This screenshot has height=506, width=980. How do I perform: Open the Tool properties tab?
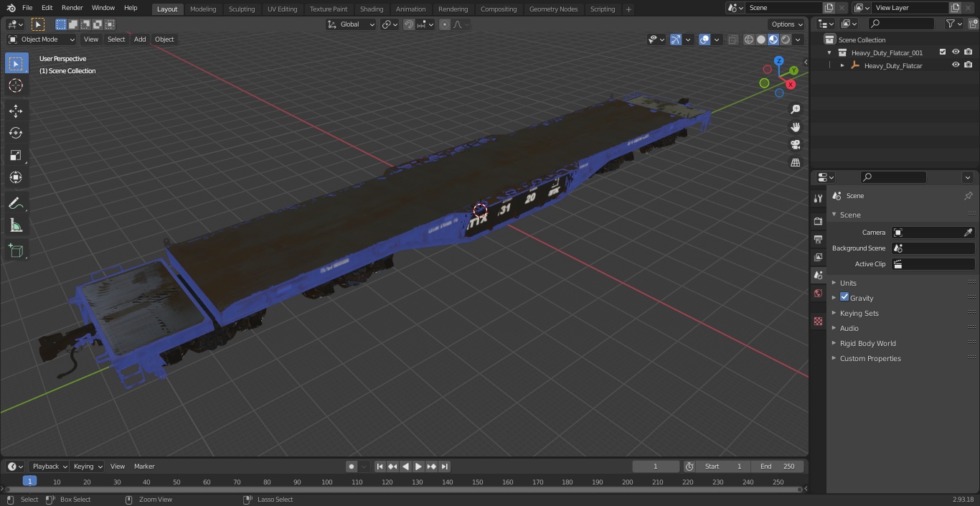818,198
